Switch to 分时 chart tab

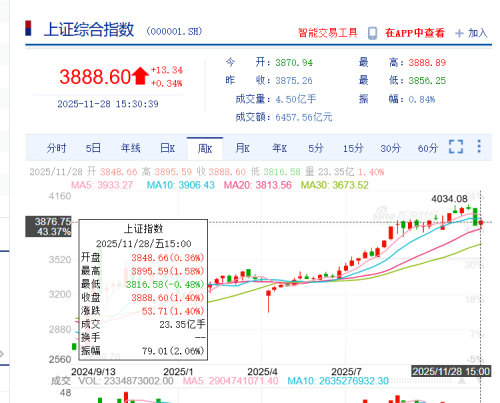[56, 148]
